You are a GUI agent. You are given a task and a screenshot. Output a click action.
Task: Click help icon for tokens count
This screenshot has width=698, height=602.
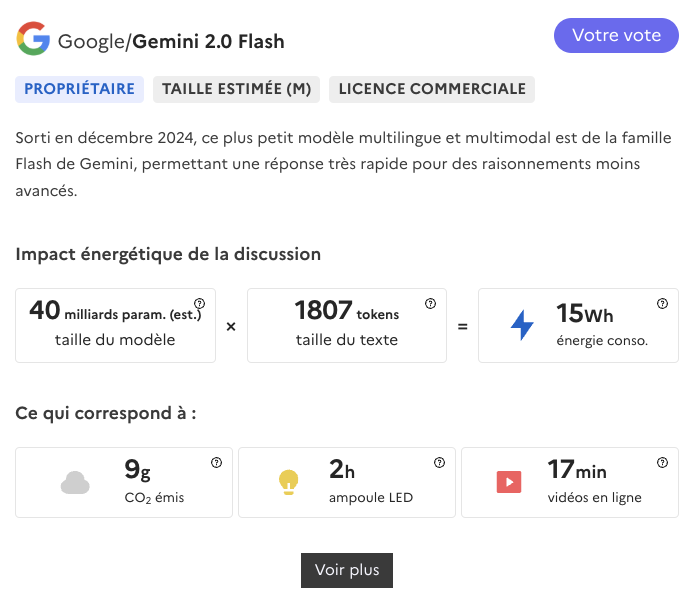tap(430, 304)
